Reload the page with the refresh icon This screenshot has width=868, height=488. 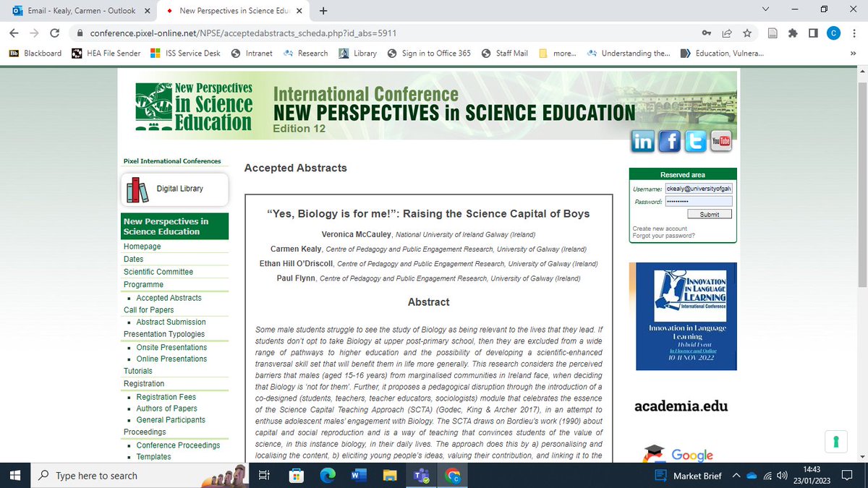(x=55, y=33)
